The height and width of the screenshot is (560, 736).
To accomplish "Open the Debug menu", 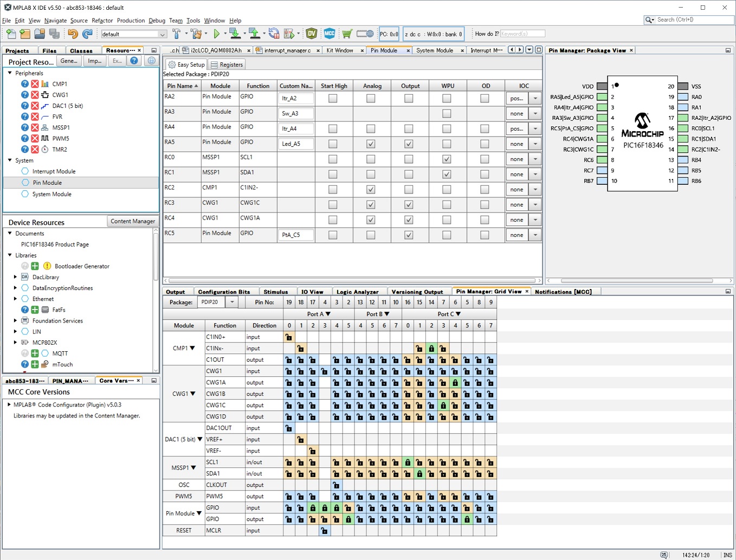I will coord(157,21).
